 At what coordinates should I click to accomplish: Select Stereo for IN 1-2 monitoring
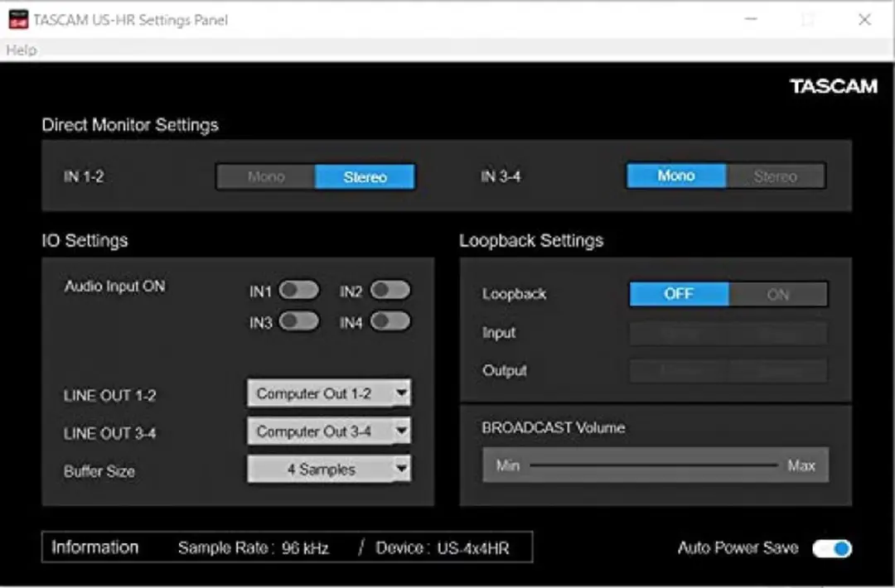365,176
